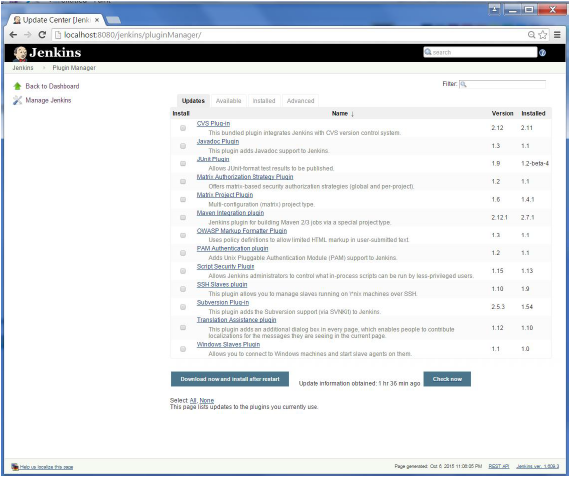Open the Advanced tab
The image size is (571, 477).
[300, 101]
